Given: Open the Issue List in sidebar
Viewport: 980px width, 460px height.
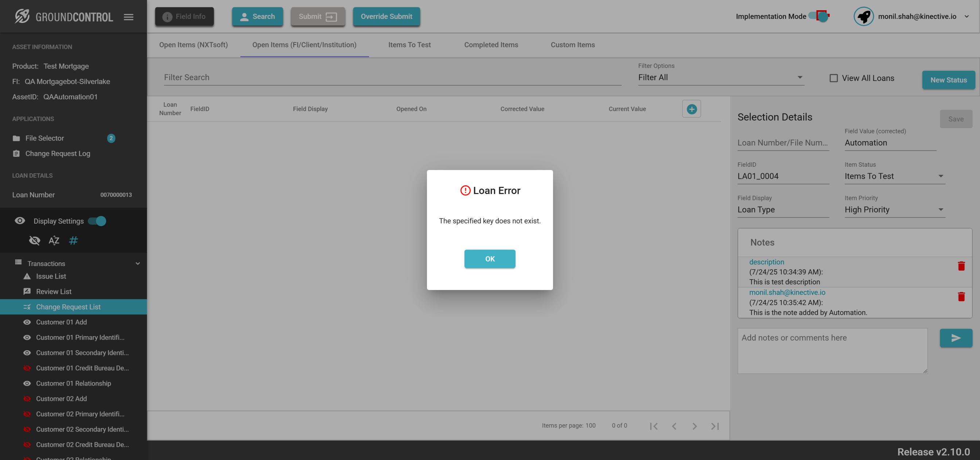Looking at the screenshot, I should click(x=51, y=276).
